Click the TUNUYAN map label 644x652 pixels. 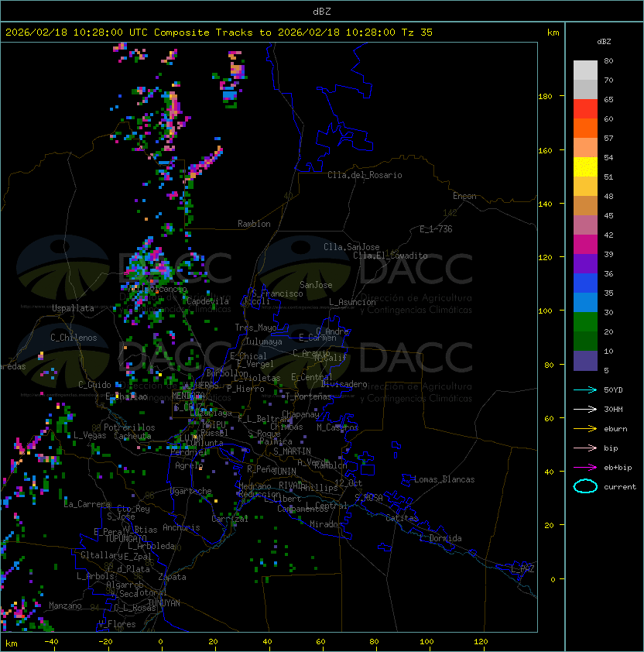(164, 603)
